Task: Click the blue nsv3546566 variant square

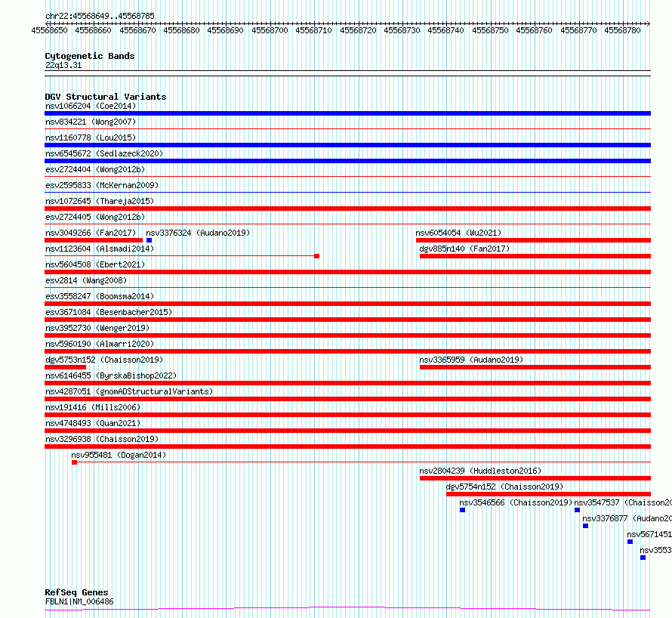Action: 462,510
